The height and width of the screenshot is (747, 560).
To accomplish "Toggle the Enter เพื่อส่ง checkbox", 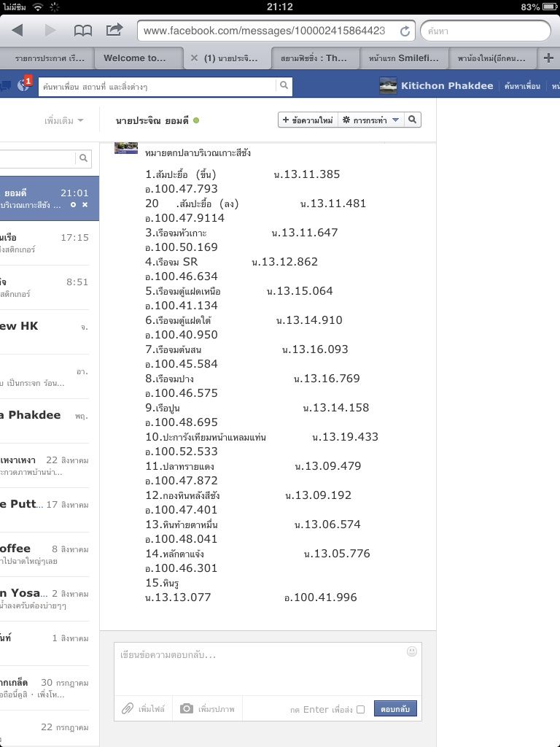I will click(360, 709).
